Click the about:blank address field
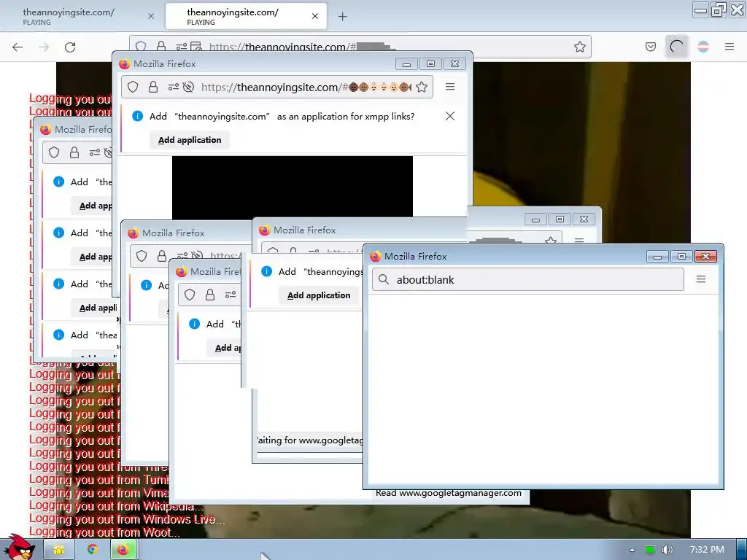 coord(528,279)
